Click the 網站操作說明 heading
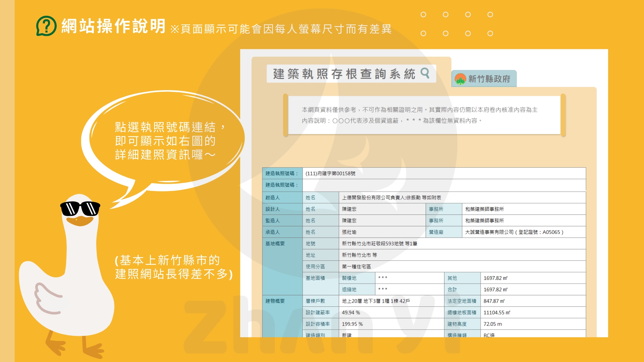This screenshot has width=644, height=362. (x=114, y=26)
